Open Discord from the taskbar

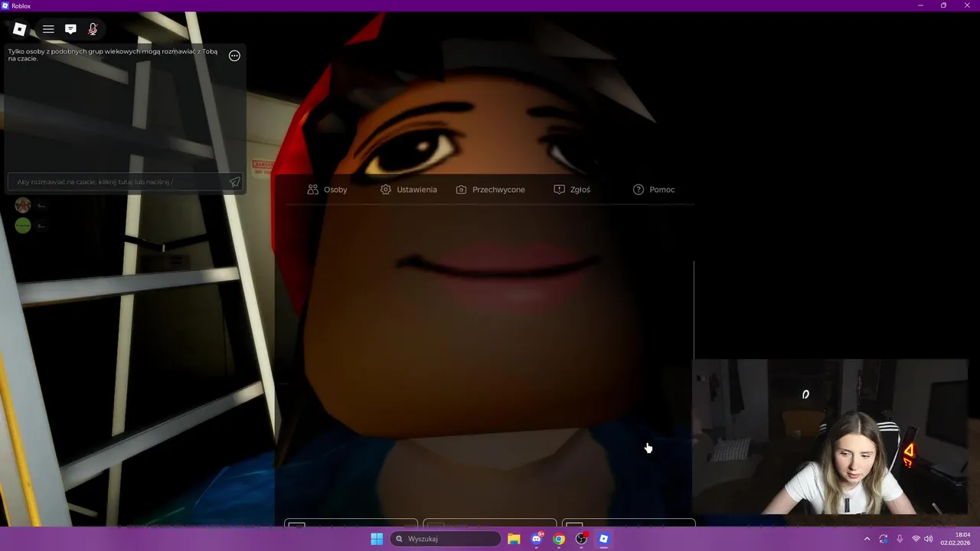point(537,539)
